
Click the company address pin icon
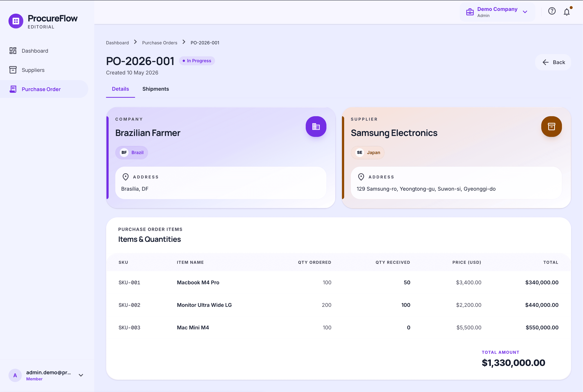click(x=125, y=177)
